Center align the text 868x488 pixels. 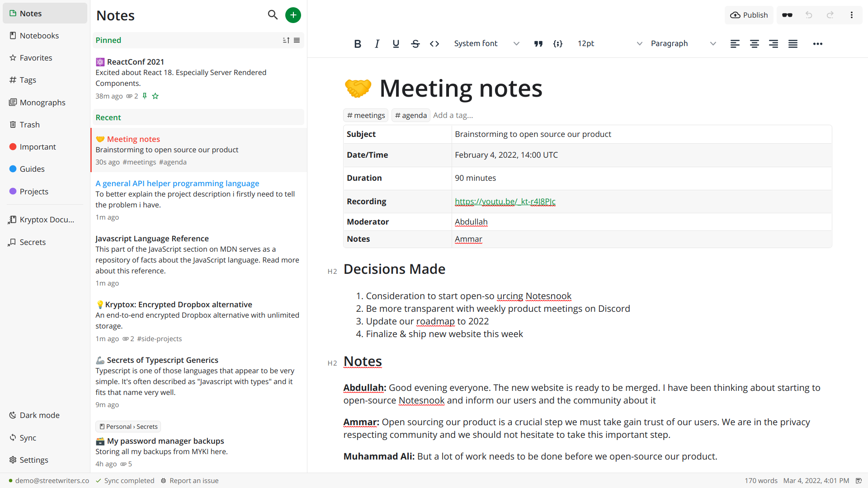pyautogui.click(x=754, y=44)
